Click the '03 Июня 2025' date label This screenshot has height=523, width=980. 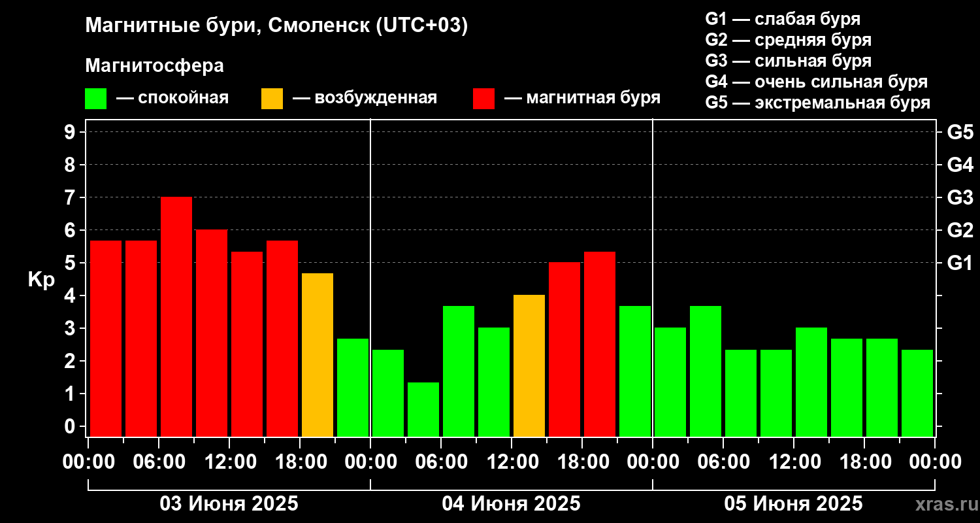[229, 504]
